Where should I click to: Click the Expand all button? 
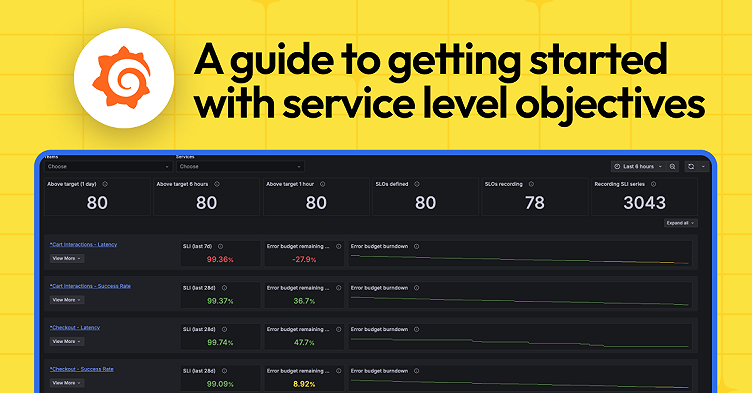681,223
